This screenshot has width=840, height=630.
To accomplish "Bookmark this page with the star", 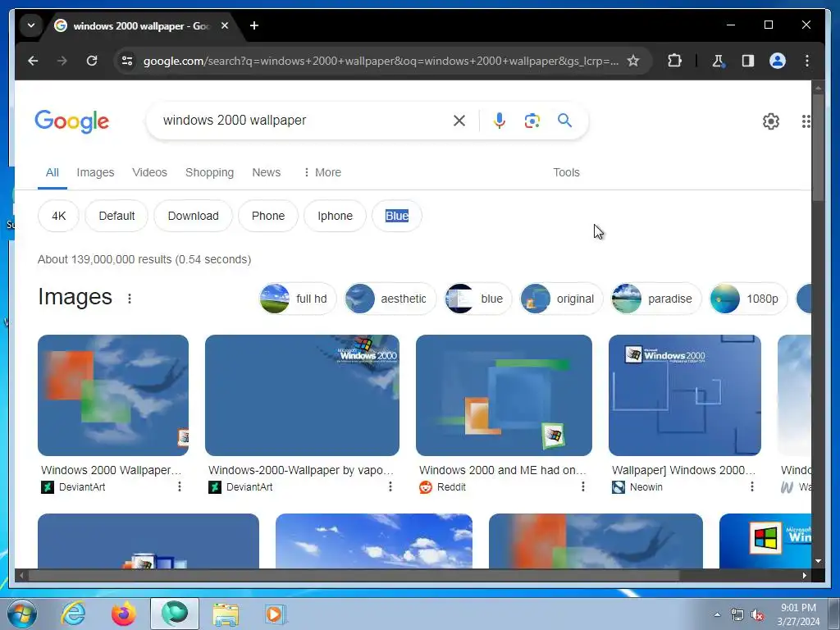I will pos(633,61).
